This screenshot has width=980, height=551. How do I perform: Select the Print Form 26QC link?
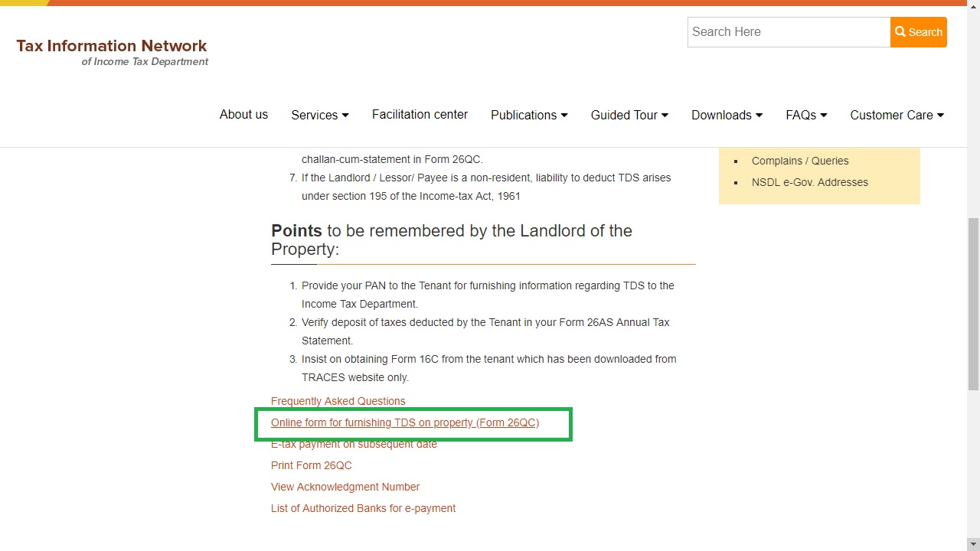click(x=311, y=465)
